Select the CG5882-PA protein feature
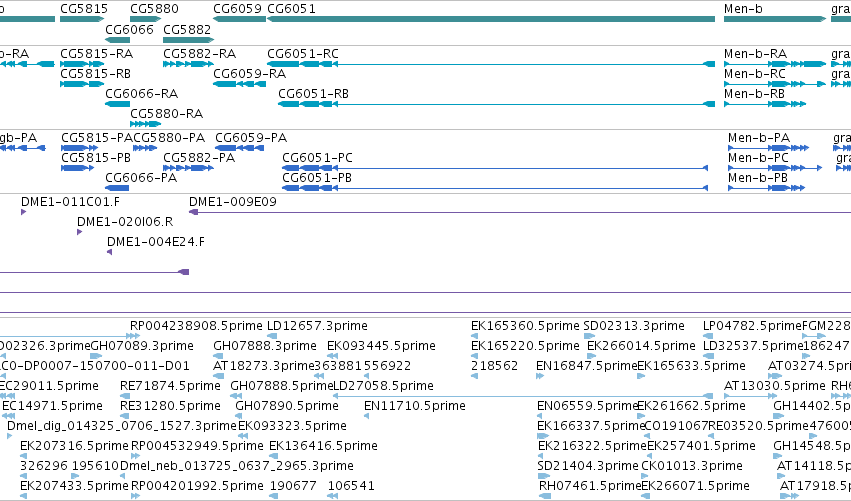Viewport: 851px width, 501px height. pos(188,168)
